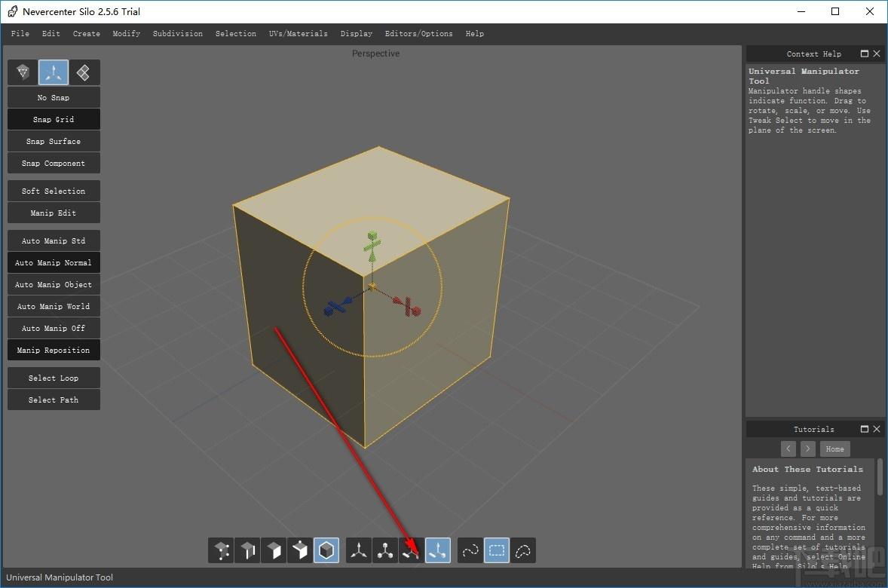
Task: Close the Tutorials panel
Action: [877, 429]
